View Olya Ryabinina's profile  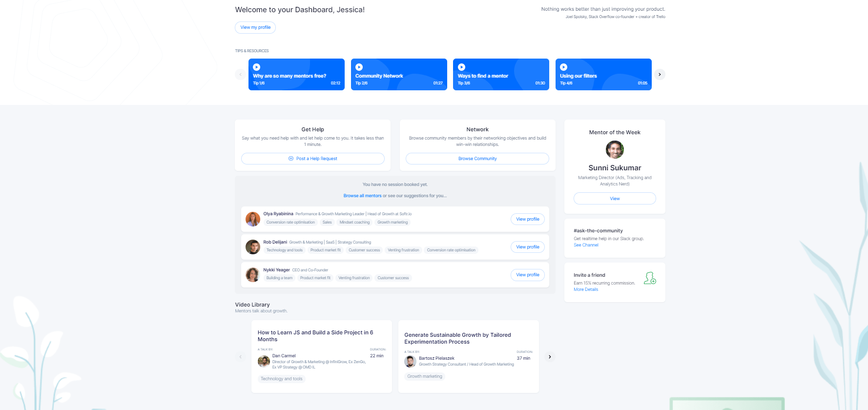point(528,219)
